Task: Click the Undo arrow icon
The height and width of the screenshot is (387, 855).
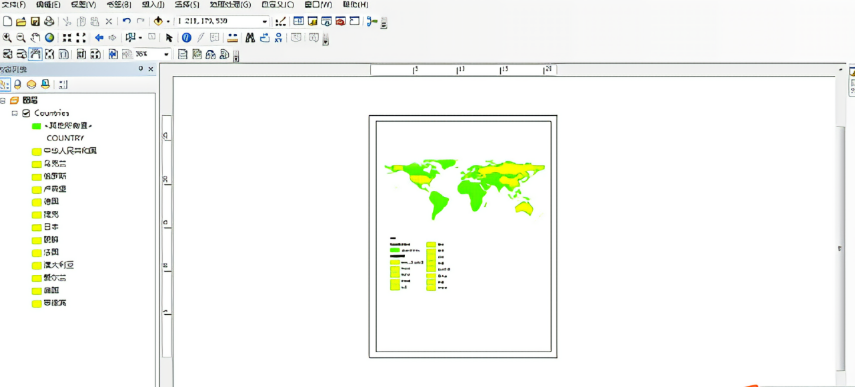Action: click(127, 21)
